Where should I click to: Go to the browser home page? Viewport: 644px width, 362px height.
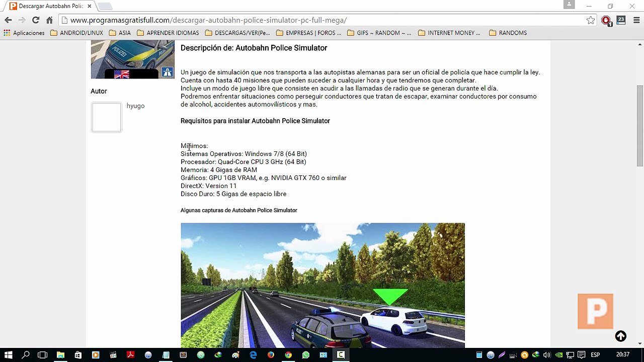click(49, 20)
